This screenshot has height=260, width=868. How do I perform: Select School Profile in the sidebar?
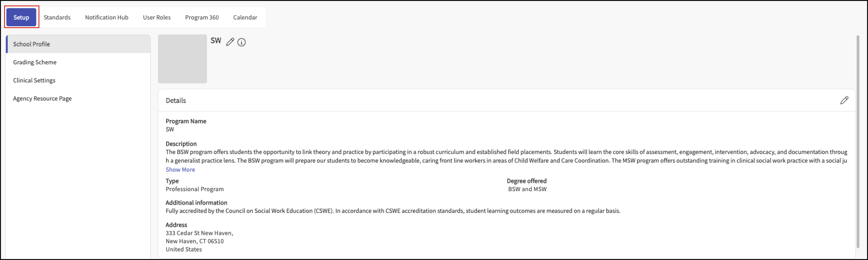(78, 44)
